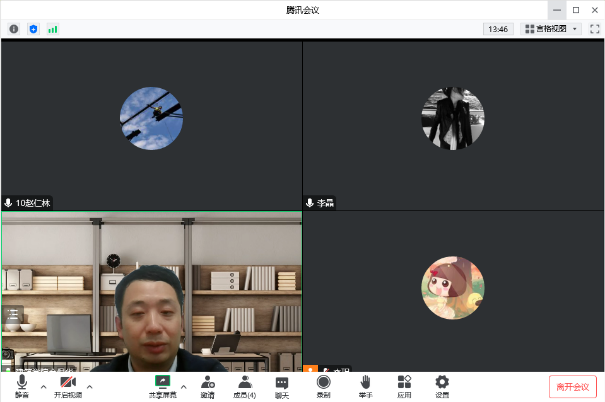The height and width of the screenshot is (402, 605).
Task: Open meeting info icon in top-left
Action: click(14, 29)
